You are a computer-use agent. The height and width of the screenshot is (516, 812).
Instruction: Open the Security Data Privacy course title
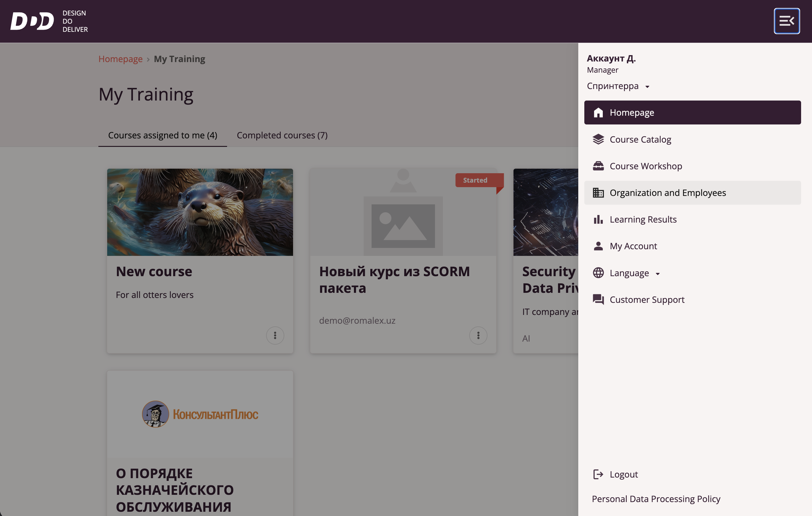coord(550,279)
